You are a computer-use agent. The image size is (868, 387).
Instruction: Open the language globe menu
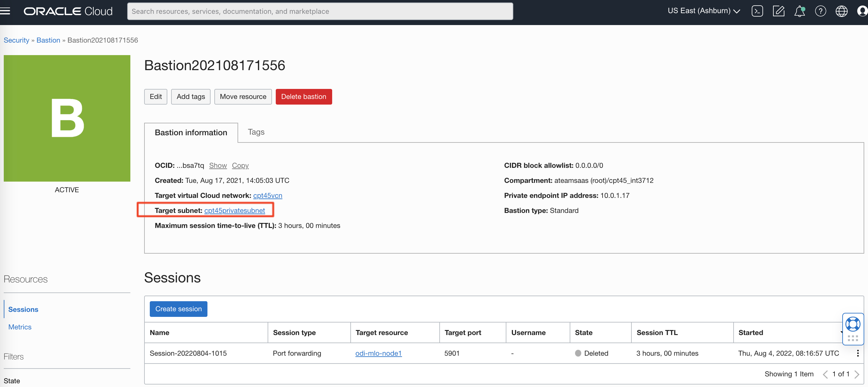click(x=841, y=11)
